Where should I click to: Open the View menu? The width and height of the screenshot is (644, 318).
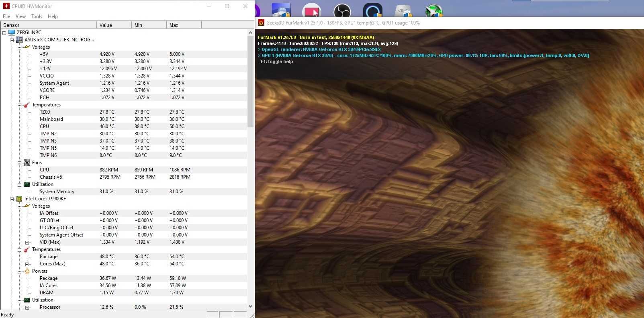pyautogui.click(x=20, y=16)
